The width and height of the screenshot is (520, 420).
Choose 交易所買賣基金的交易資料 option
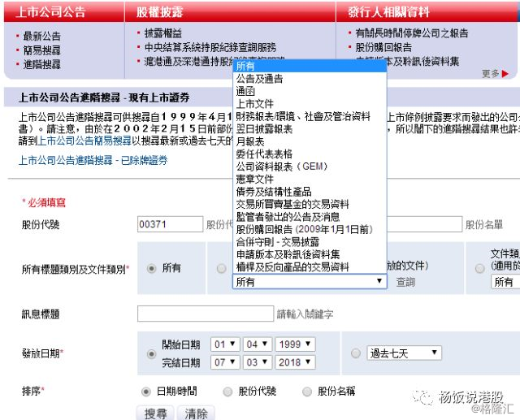pyautogui.click(x=310, y=205)
